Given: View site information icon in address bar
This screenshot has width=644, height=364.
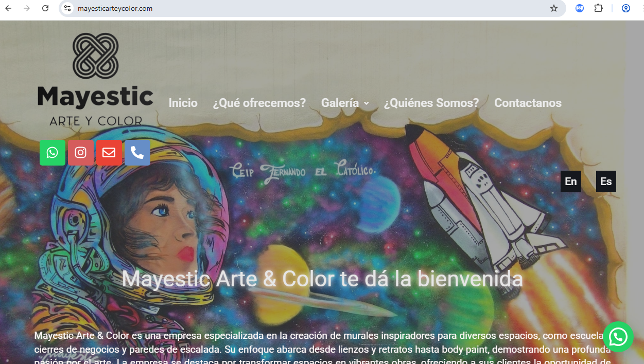Looking at the screenshot, I should pos(67,8).
